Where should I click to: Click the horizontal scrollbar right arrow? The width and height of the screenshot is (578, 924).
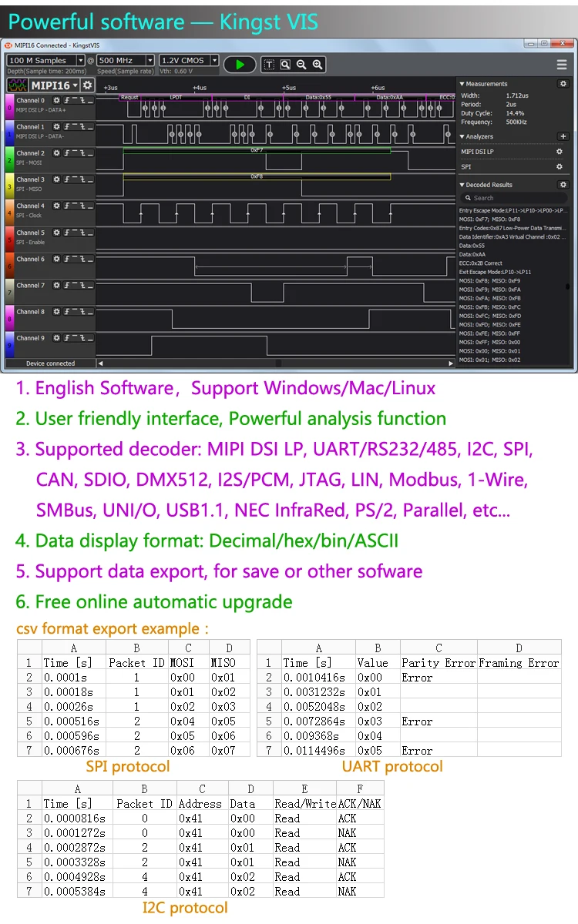click(x=452, y=363)
